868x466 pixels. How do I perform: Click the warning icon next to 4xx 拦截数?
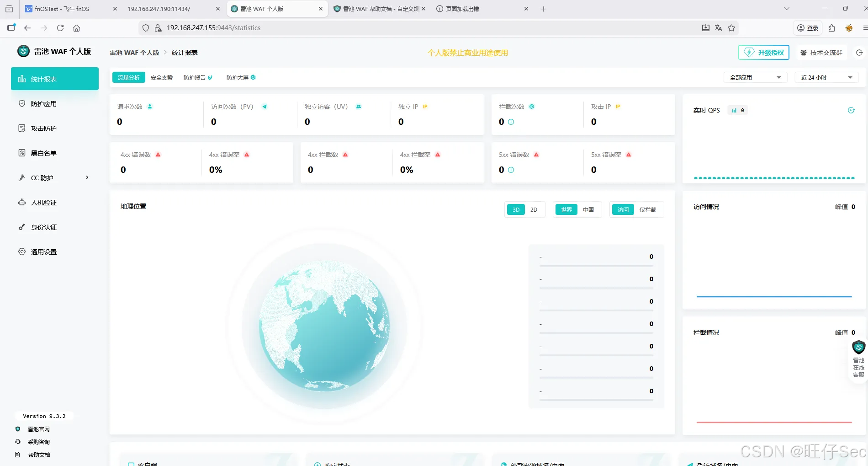(x=345, y=155)
